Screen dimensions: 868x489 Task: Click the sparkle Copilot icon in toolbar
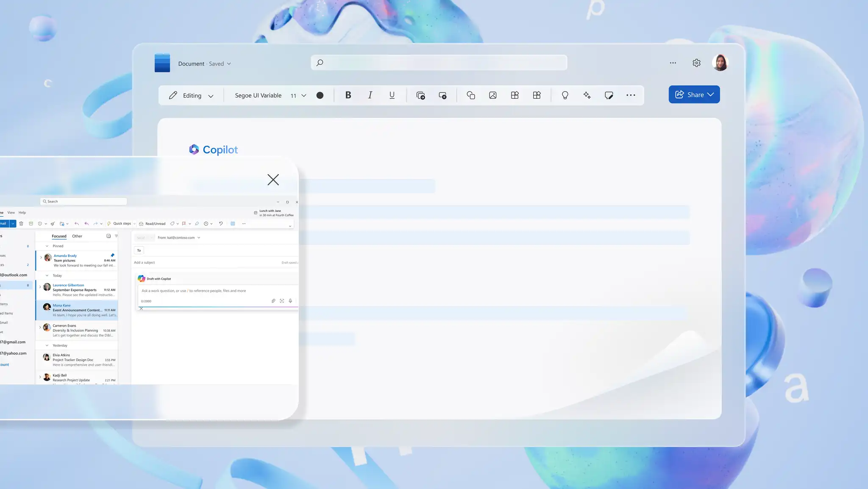click(x=587, y=95)
